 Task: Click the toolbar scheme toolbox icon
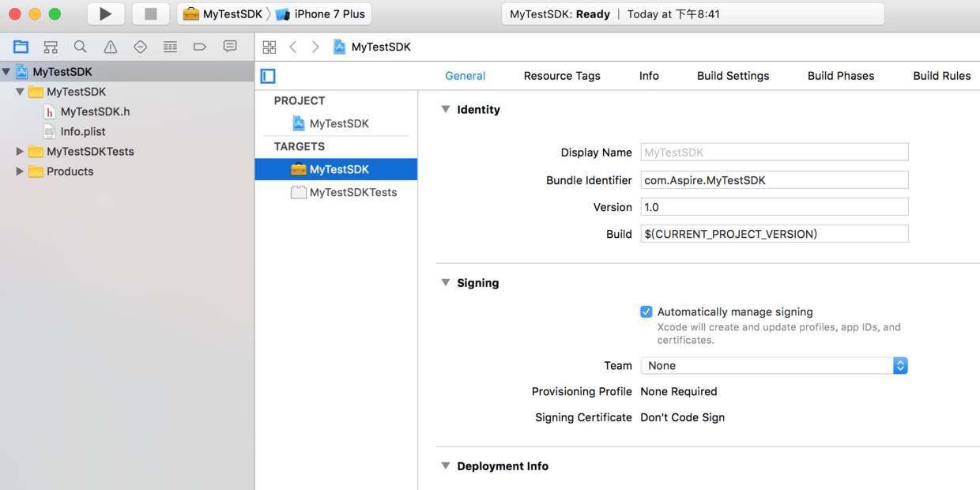[190, 14]
